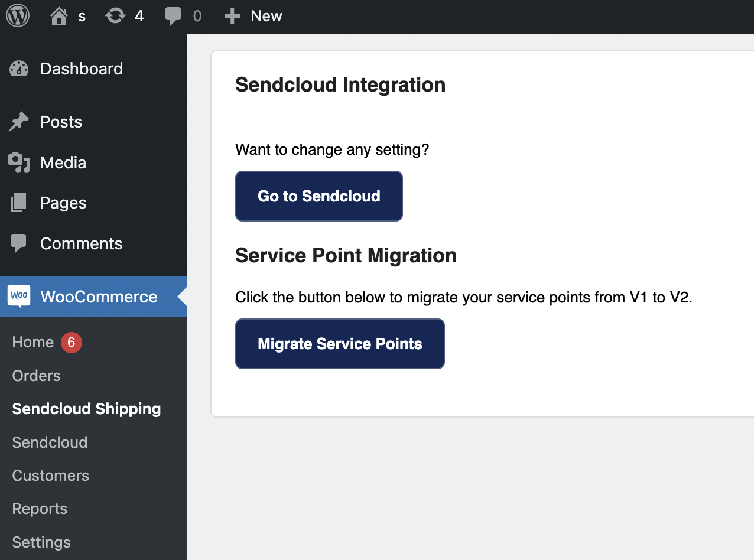The image size is (754, 560).
Task: Click the Pages stacked-sheets icon
Action: [19, 203]
